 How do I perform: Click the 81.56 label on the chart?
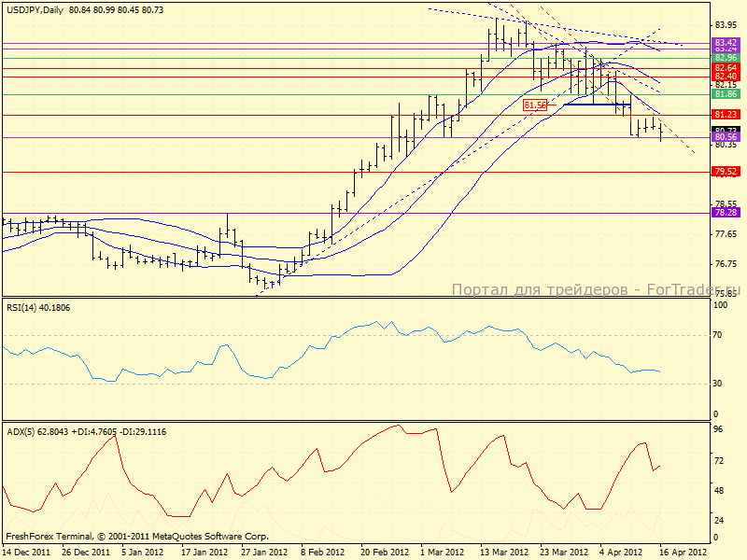click(536, 105)
